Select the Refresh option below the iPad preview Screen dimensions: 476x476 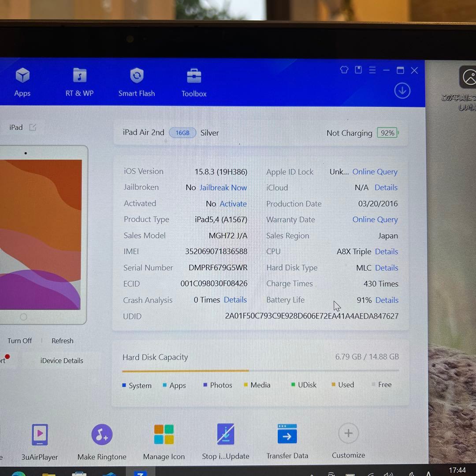pos(62,341)
